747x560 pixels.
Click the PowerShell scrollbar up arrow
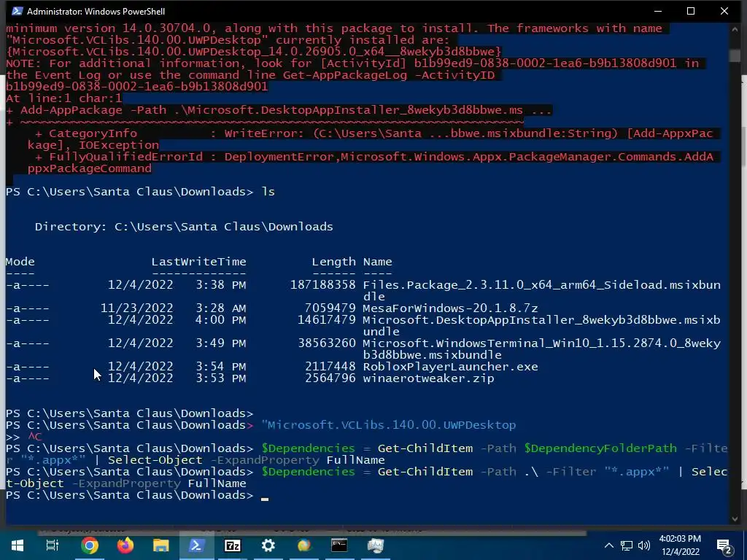[x=735, y=28]
